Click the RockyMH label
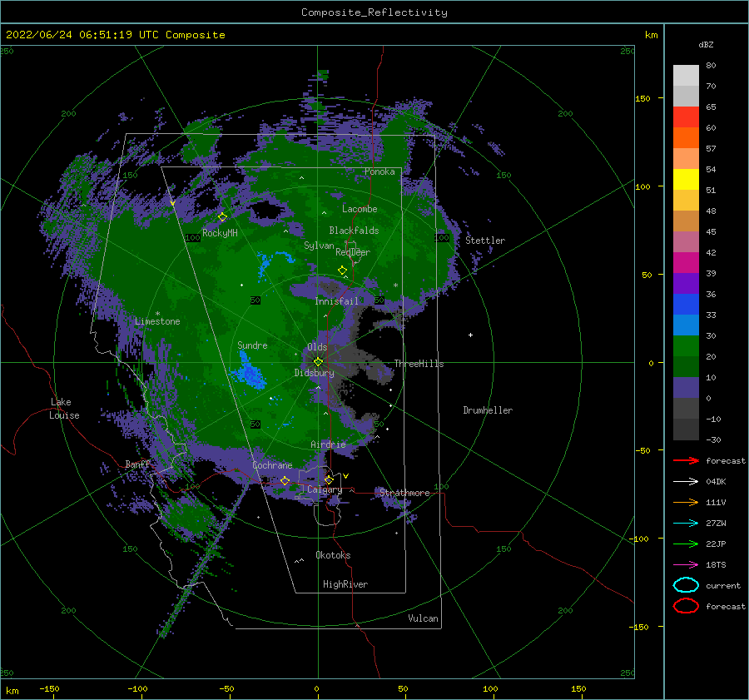This screenshot has height=700, width=749. (x=220, y=233)
